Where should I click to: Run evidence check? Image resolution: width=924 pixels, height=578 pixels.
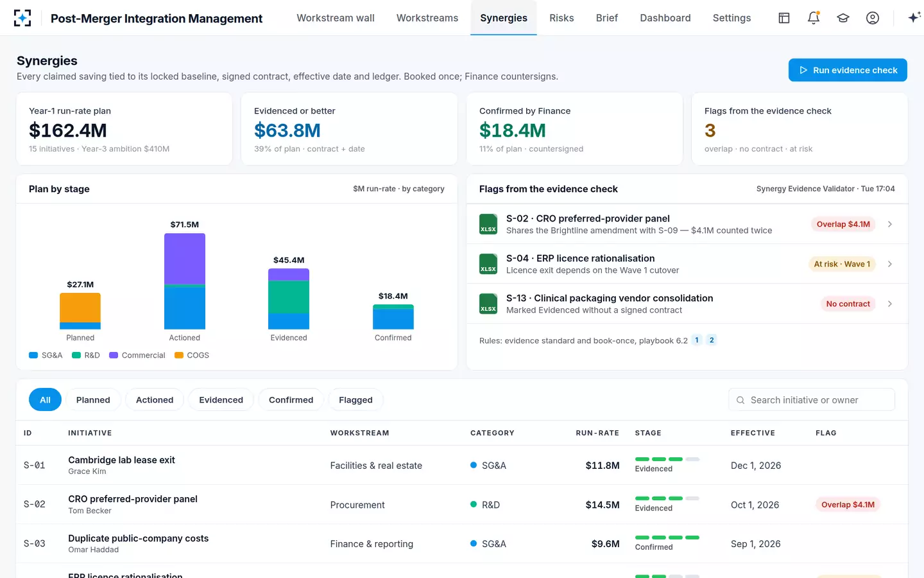848,70
